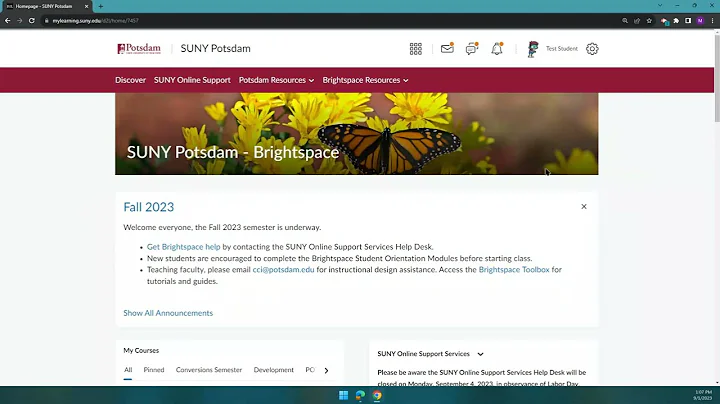This screenshot has height=404, width=720.
Task: Click the tab search dropdown arrow
Action: click(660, 6)
